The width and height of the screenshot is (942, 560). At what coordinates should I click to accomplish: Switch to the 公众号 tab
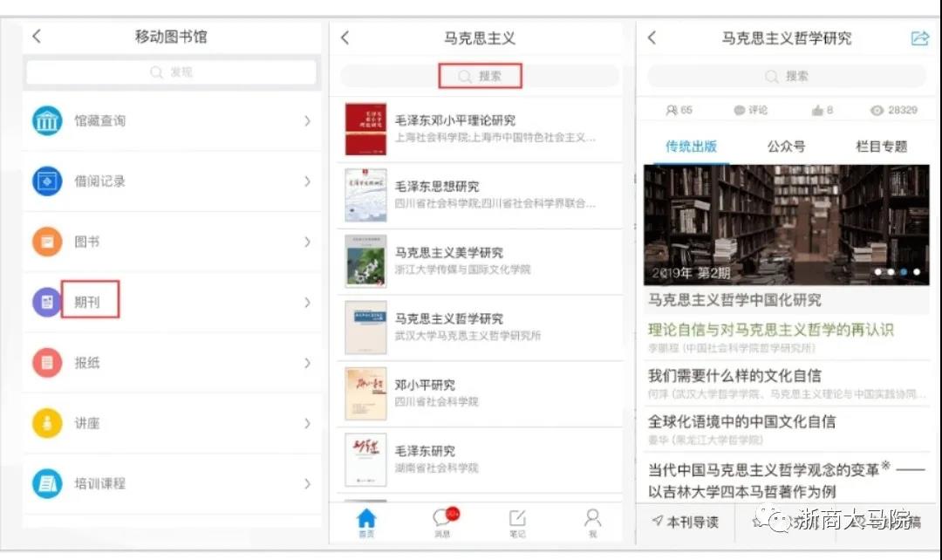pyautogui.click(x=786, y=147)
